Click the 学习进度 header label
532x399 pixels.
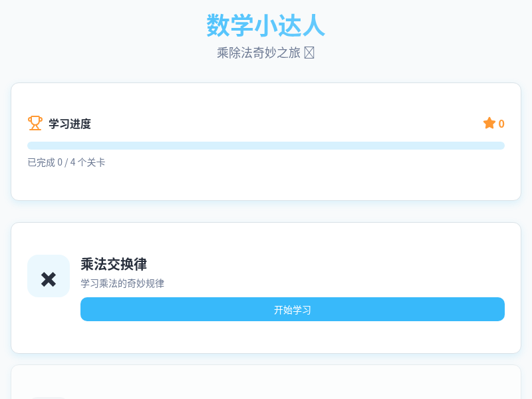coord(69,124)
